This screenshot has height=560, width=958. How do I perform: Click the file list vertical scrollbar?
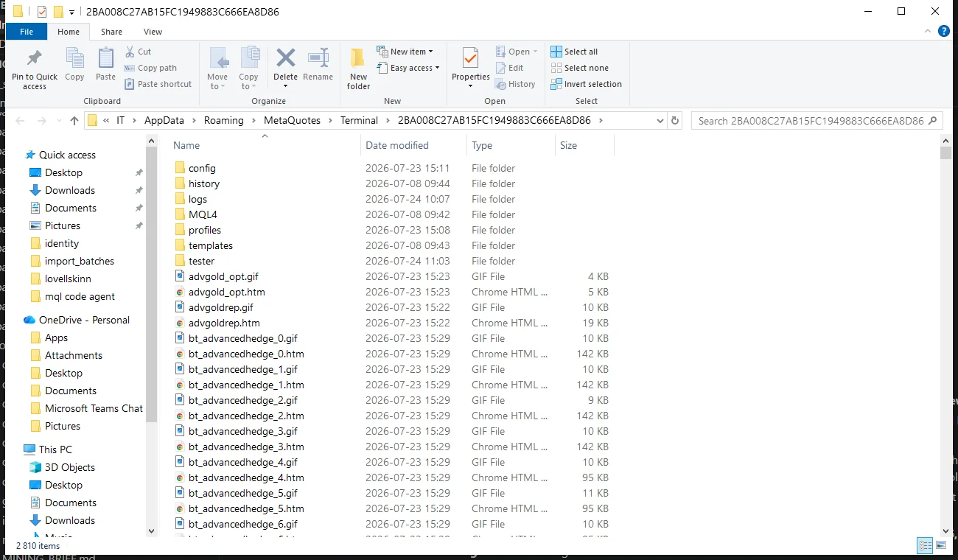(946, 153)
